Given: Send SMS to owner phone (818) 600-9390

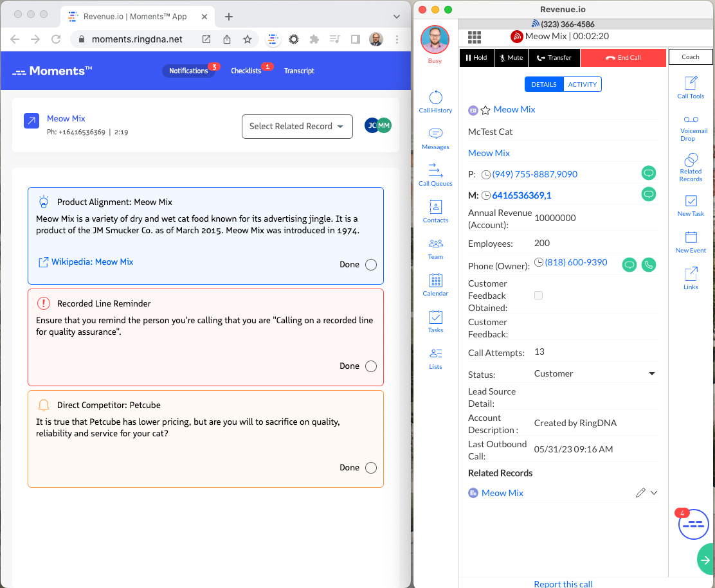Looking at the screenshot, I should tap(629, 265).
